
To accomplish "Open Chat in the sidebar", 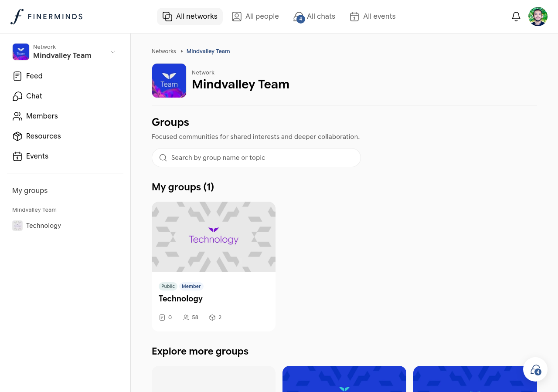I will (65, 96).
